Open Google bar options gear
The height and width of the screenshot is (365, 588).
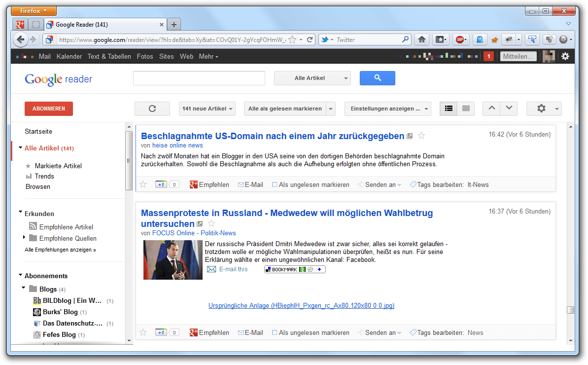coord(565,56)
